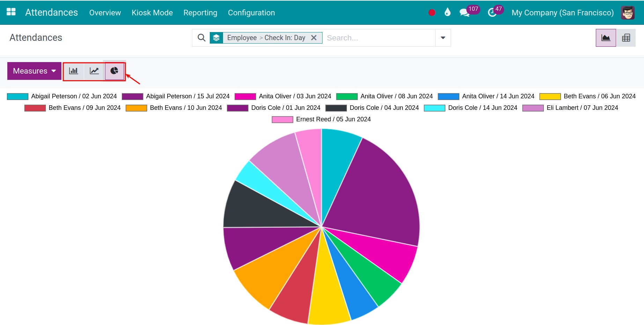Screen dimensions: 644x325
Task: Switch to pivot table view
Action: [x=626, y=38]
